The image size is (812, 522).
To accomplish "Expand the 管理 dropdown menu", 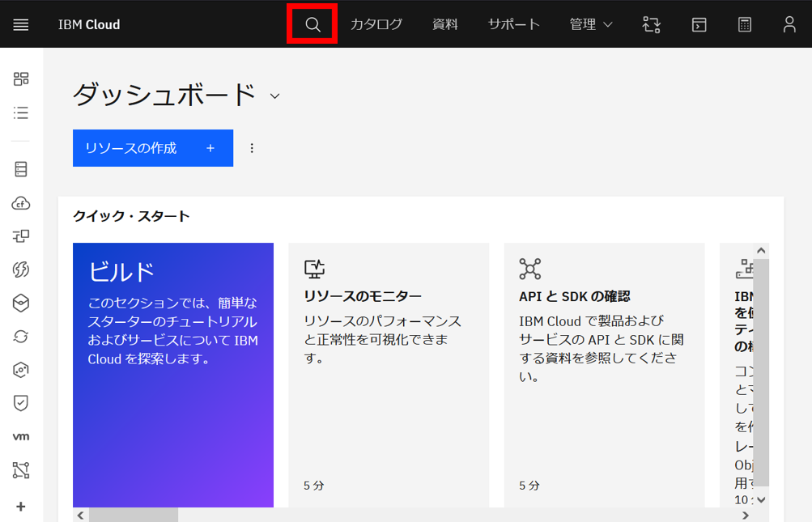I will [590, 23].
